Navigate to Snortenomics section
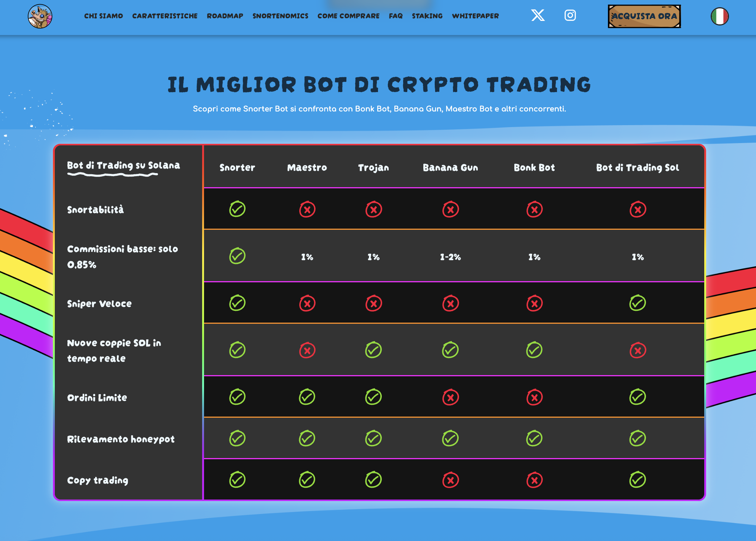The image size is (756, 541). (280, 16)
